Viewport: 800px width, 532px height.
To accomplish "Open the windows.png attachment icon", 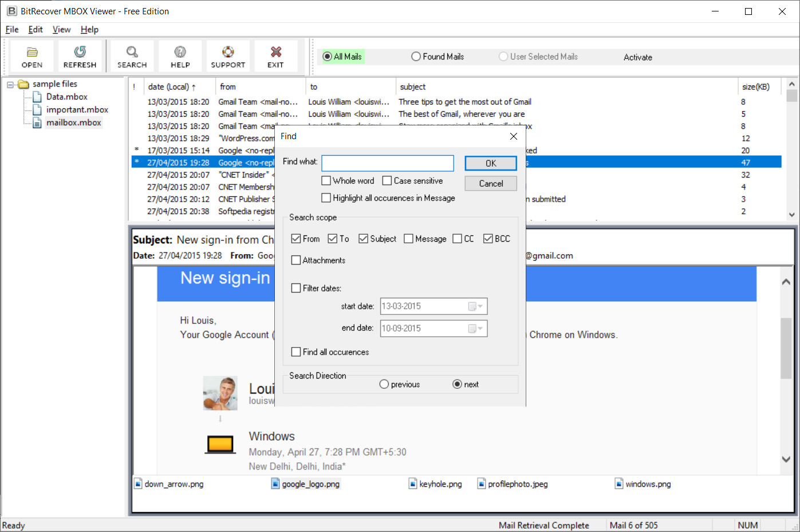I will 619,484.
